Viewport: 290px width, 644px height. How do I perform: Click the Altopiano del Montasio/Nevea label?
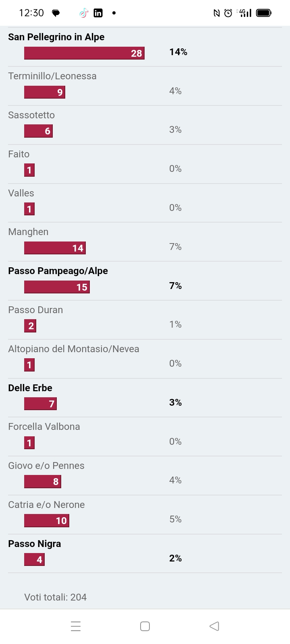click(74, 349)
